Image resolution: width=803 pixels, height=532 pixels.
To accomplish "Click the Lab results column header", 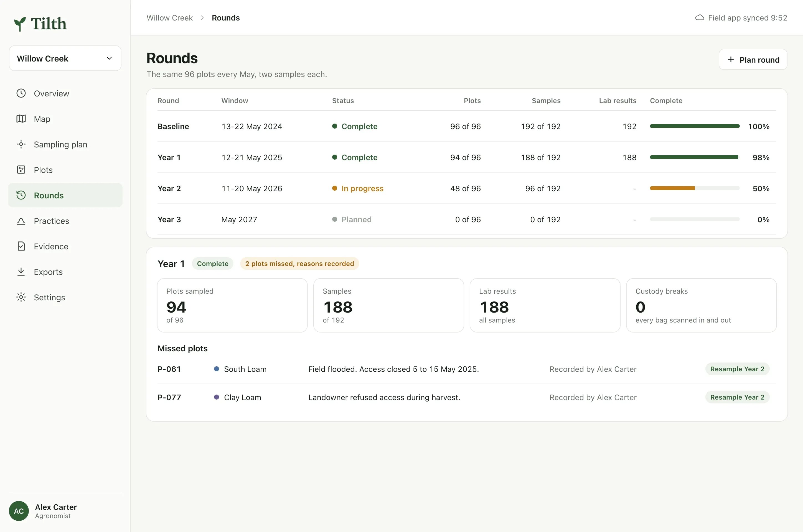I will [618, 101].
